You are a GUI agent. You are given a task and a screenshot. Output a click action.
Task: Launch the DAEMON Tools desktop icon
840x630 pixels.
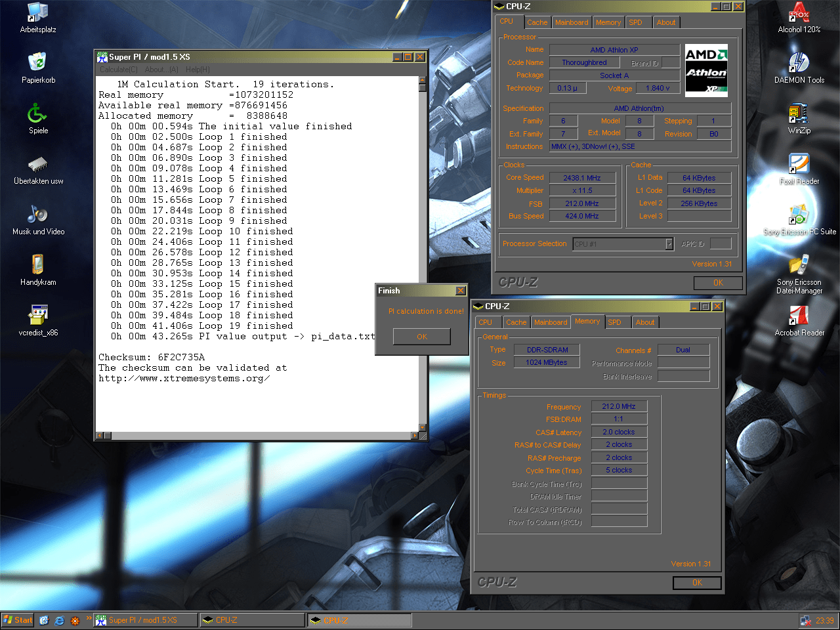click(x=799, y=63)
